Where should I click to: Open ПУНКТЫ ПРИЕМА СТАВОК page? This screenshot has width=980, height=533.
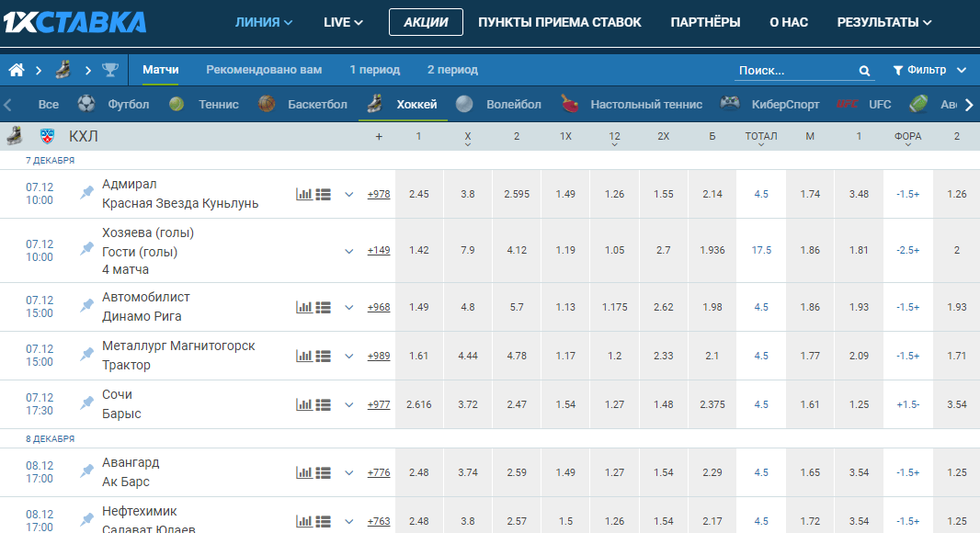point(559,22)
